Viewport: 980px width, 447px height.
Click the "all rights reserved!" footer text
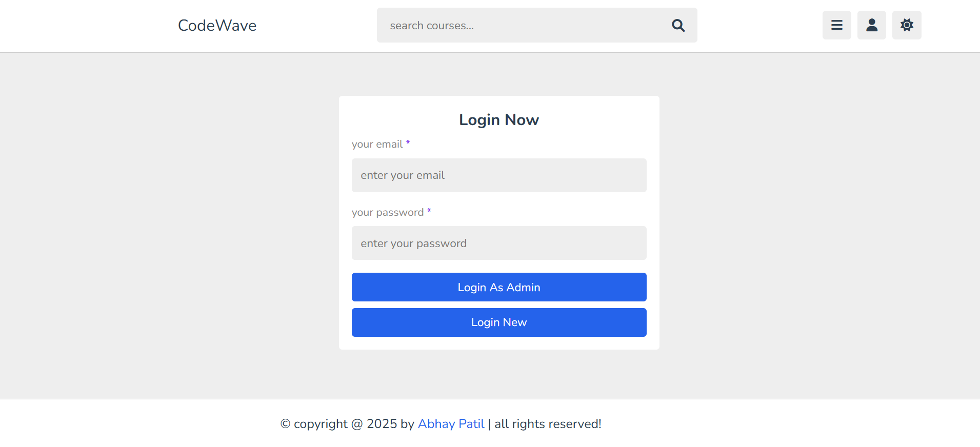pos(548,424)
